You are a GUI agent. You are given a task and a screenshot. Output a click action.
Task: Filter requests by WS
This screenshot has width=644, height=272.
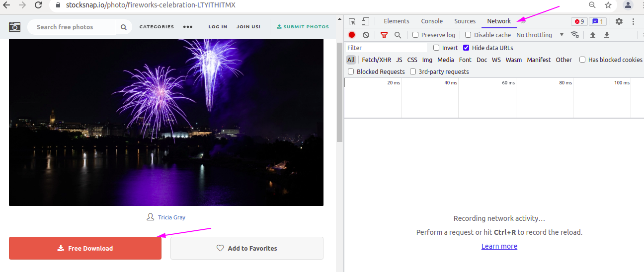coord(496,60)
